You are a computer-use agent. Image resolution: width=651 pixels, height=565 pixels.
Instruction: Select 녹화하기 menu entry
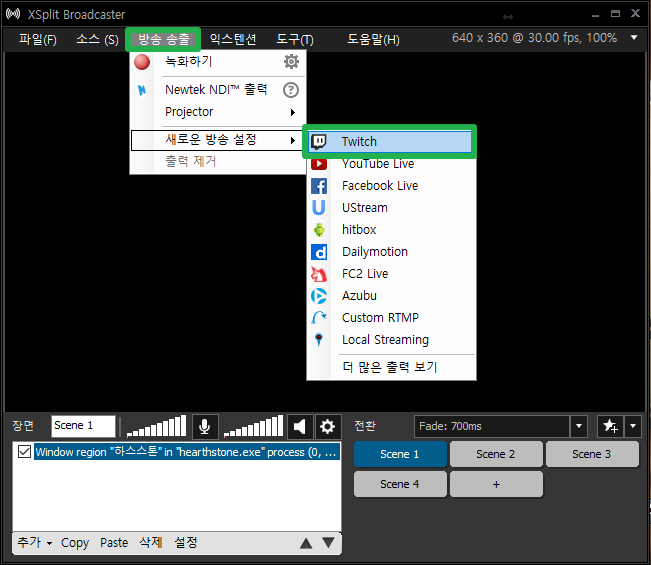[218, 62]
